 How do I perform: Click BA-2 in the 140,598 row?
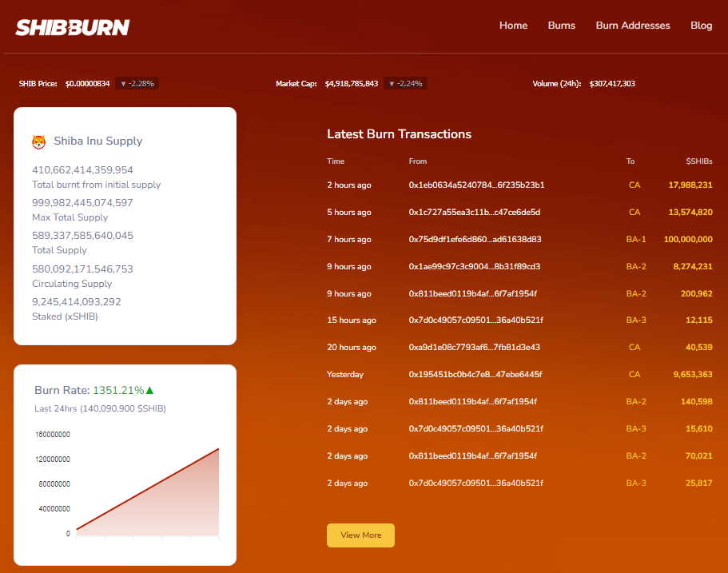click(635, 402)
